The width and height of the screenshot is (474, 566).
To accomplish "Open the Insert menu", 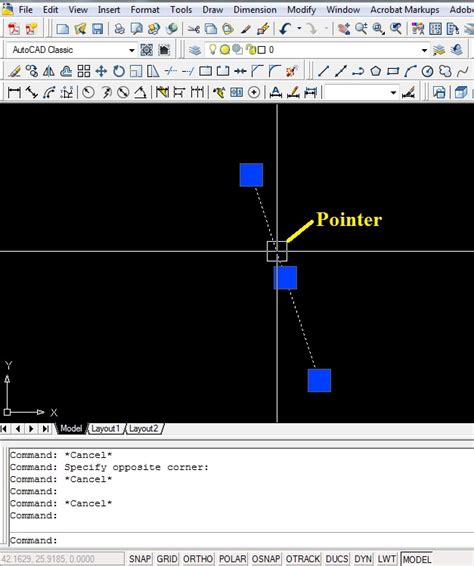I will pos(109,10).
